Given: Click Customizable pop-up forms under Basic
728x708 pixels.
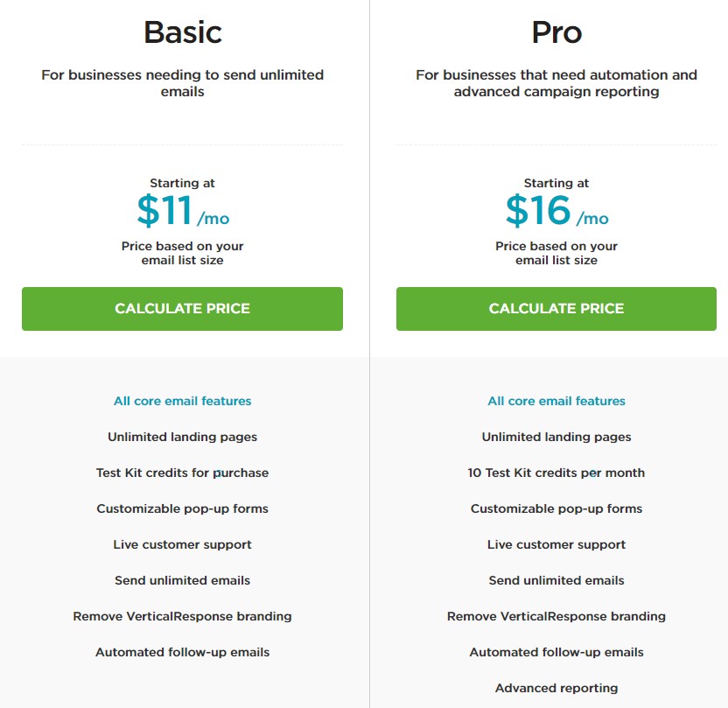Looking at the screenshot, I should (x=183, y=508).
